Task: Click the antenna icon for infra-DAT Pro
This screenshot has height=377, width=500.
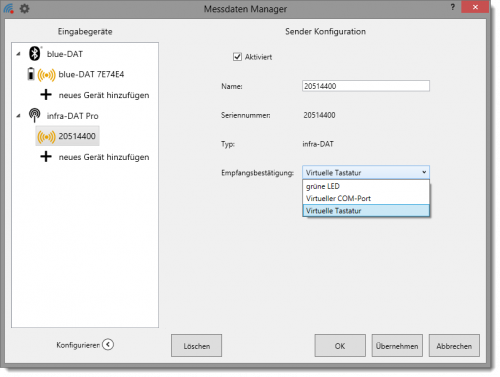Action: pyautogui.click(x=35, y=115)
